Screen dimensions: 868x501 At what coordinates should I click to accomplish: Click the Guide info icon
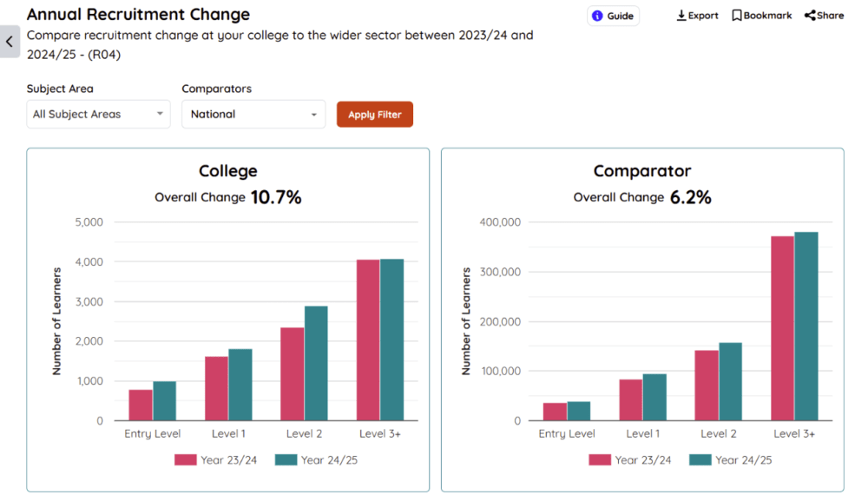coord(597,16)
